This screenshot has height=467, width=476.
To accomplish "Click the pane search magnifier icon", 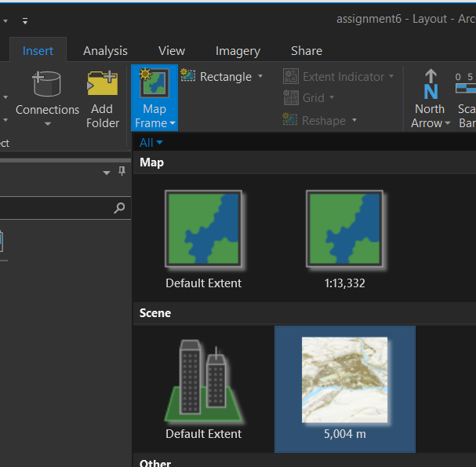I will click(x=119, y=208).
